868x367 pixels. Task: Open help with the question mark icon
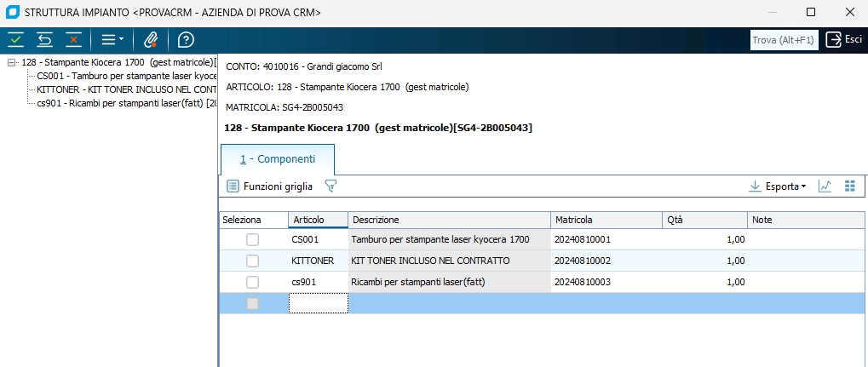(186, 39)
